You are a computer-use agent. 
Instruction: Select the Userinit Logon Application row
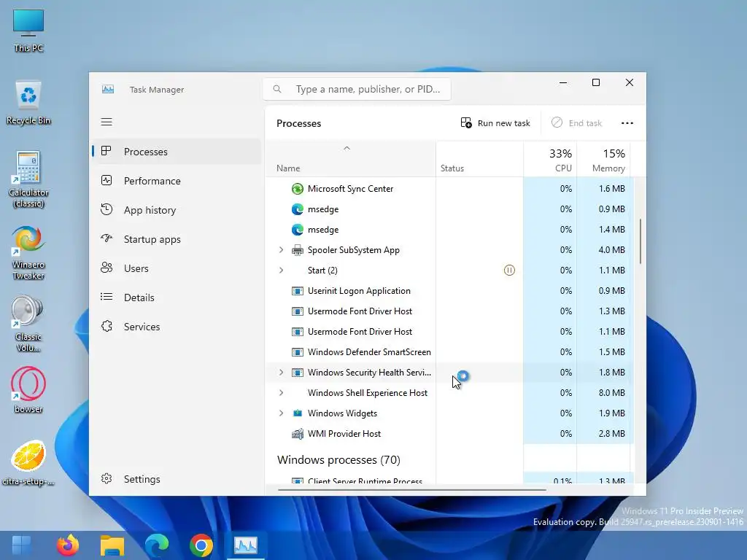(449, 291)
